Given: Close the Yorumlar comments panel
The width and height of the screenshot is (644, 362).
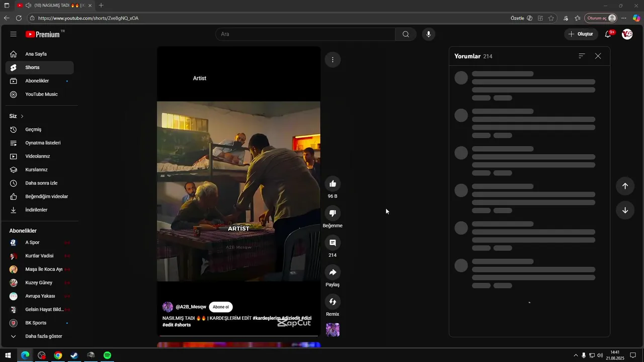Looking at the screenshot, I should coord(598,56).
